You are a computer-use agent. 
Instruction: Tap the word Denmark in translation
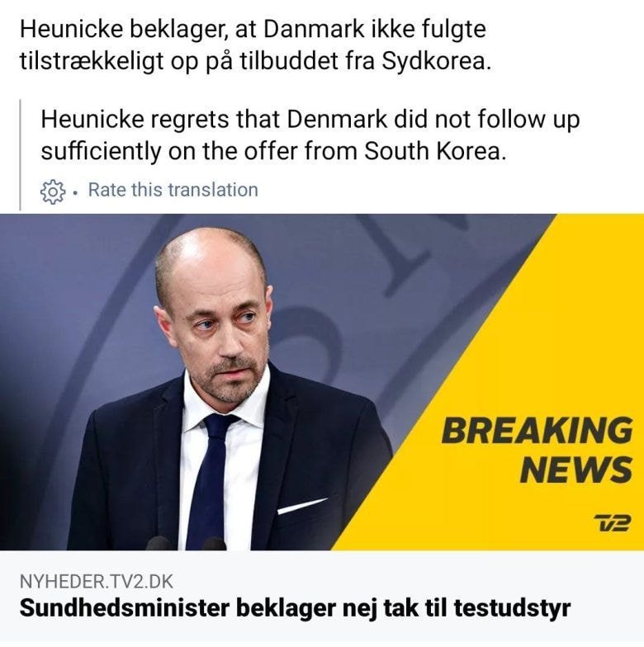pos(337,119)
